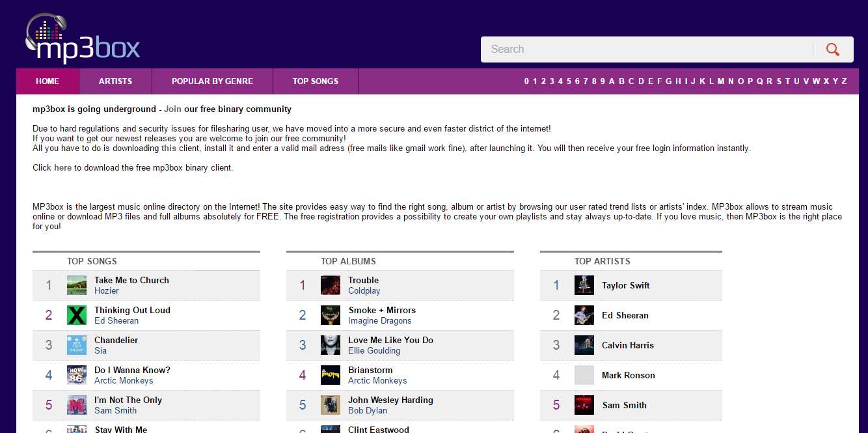Click the 'this' client download link
868x433 pixels.
click(169, 148)
